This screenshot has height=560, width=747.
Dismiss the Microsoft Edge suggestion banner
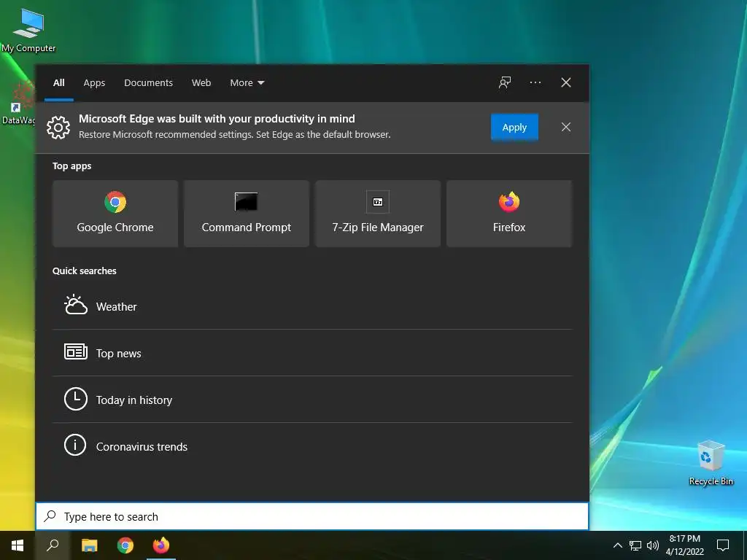565,127
